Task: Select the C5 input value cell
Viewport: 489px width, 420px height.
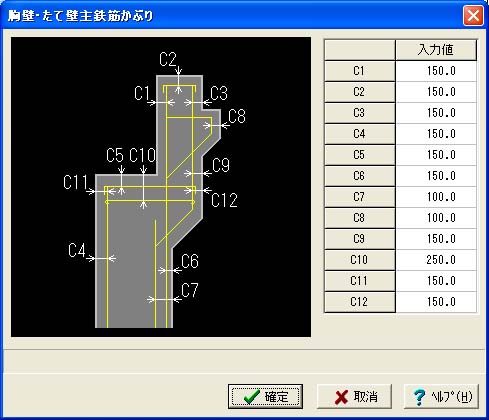Action: click(436, 155)
